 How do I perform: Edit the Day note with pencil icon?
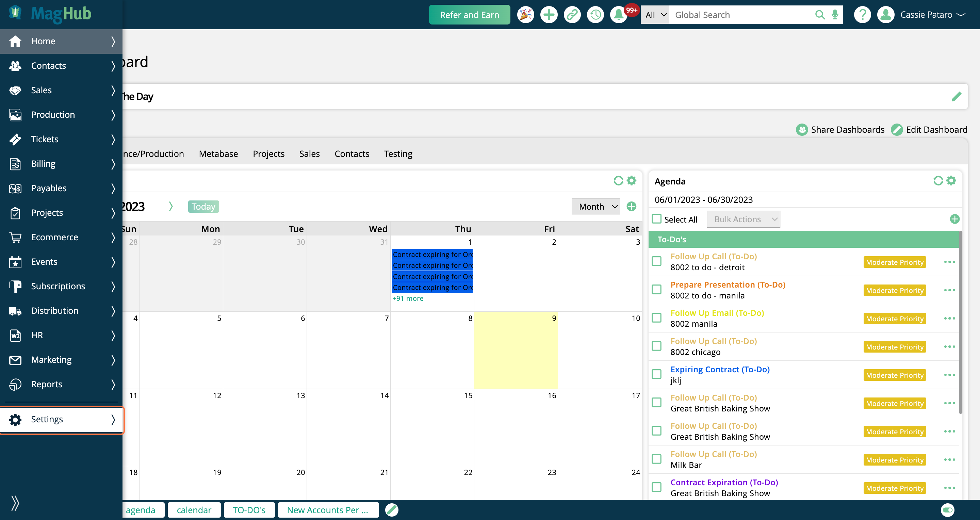click(956, 97)
